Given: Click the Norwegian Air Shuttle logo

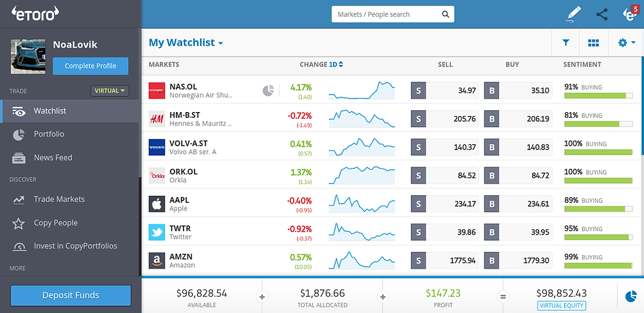Looking at the screenshot, I should (156, 91).
